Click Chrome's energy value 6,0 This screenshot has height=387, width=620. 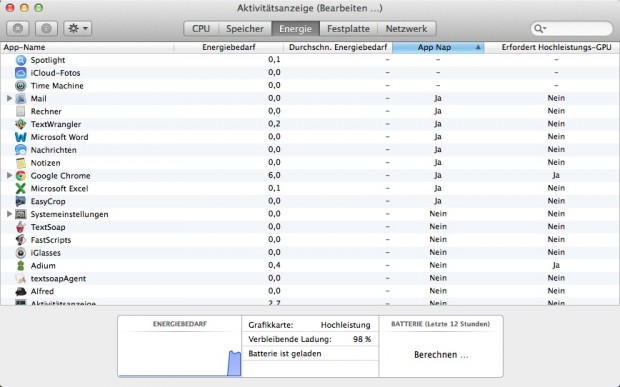pos(274,175)
